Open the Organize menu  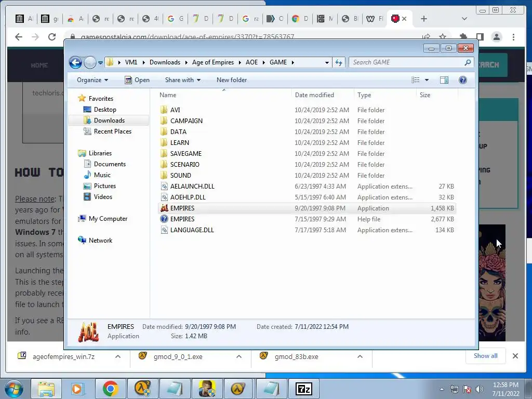click(x=92, y=80)
